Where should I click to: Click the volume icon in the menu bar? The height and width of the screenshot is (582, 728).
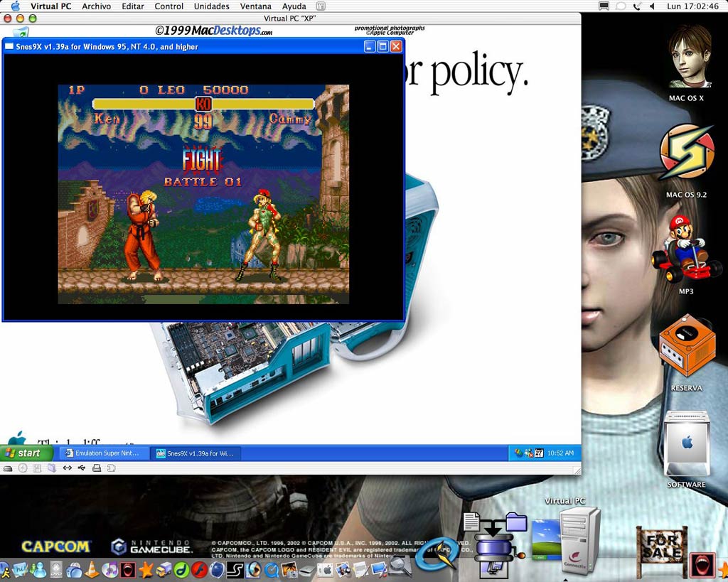(652, 6)
